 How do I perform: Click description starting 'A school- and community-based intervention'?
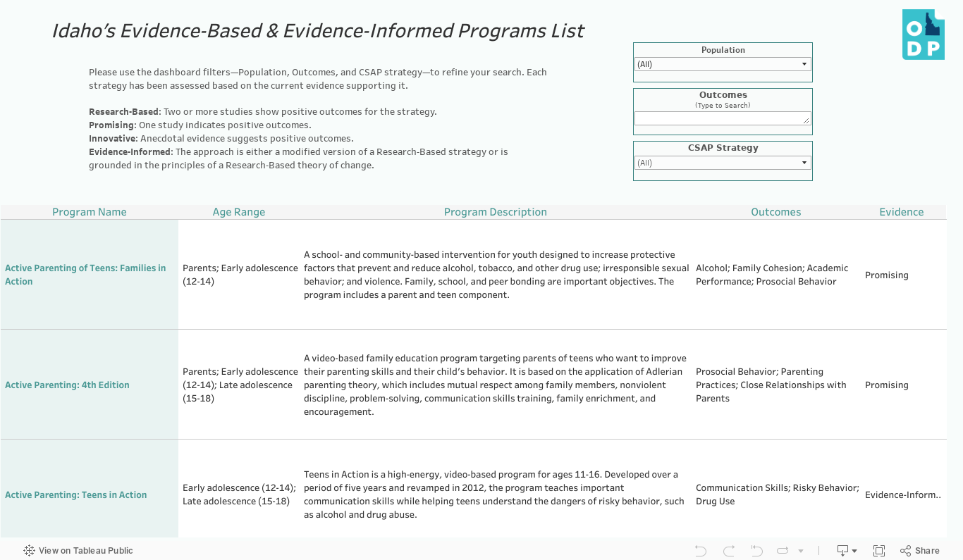[496, 275]
